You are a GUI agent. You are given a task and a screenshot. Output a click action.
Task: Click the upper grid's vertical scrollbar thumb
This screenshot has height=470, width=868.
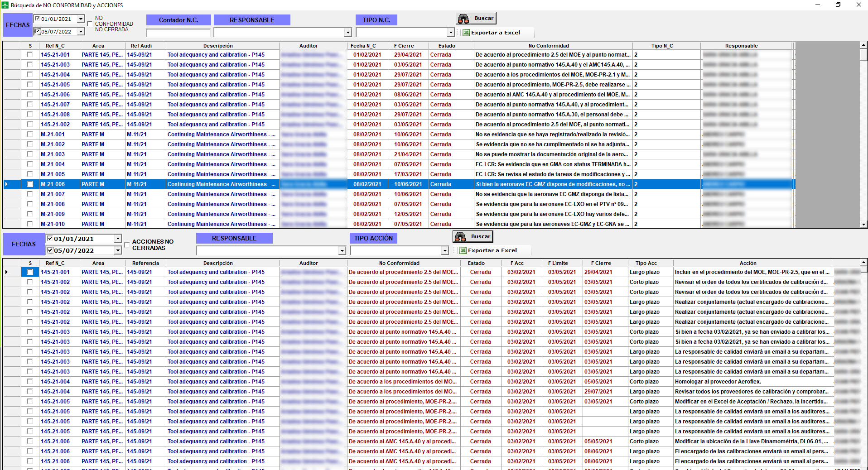[863, 55]
